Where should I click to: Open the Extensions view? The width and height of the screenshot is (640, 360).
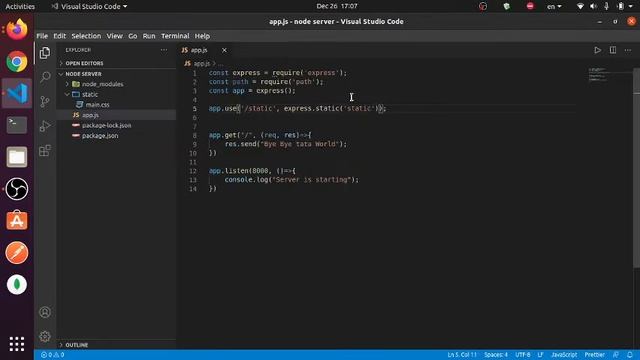[45, 151]
